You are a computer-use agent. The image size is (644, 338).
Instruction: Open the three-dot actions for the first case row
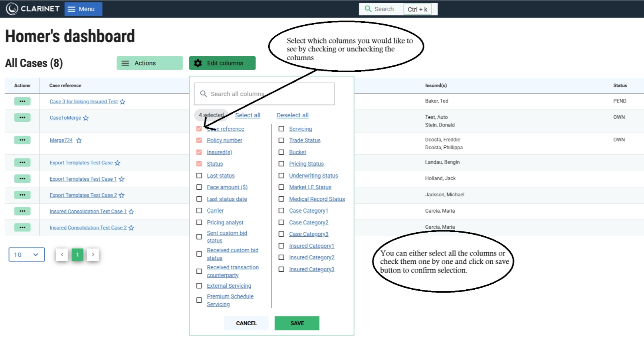(x=22, y=101)
